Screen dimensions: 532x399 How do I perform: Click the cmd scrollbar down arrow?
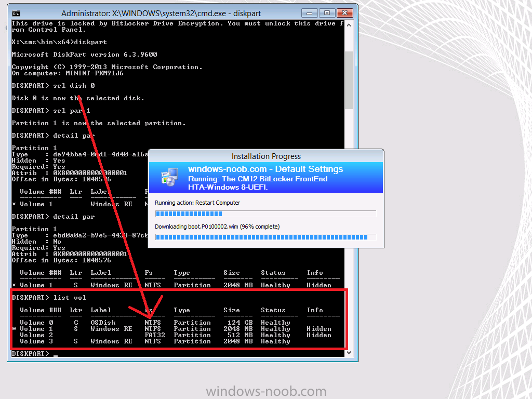pyautogui.click(x=349, y=353)
